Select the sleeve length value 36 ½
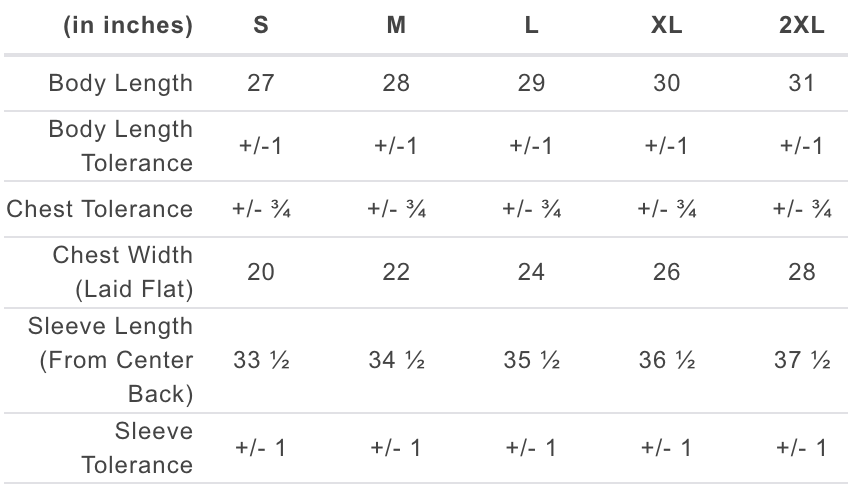The image size is (848, 486). tap(666, 360)
